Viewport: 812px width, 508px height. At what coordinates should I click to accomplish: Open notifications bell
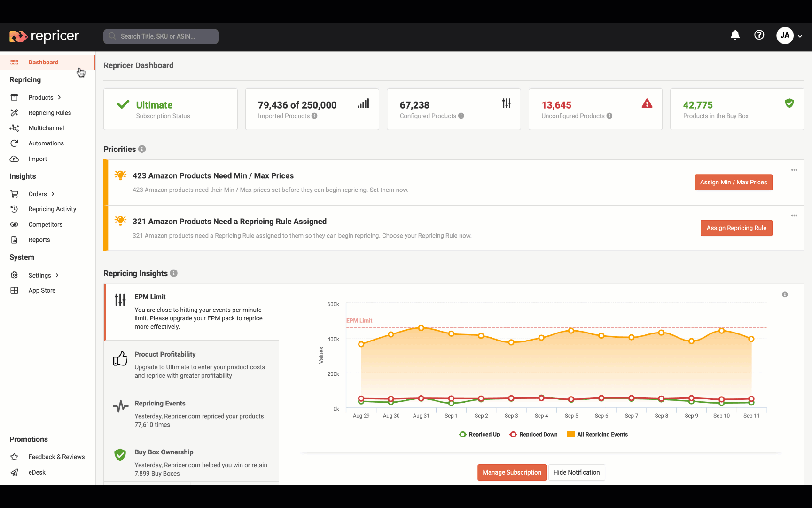click(735, 35)
